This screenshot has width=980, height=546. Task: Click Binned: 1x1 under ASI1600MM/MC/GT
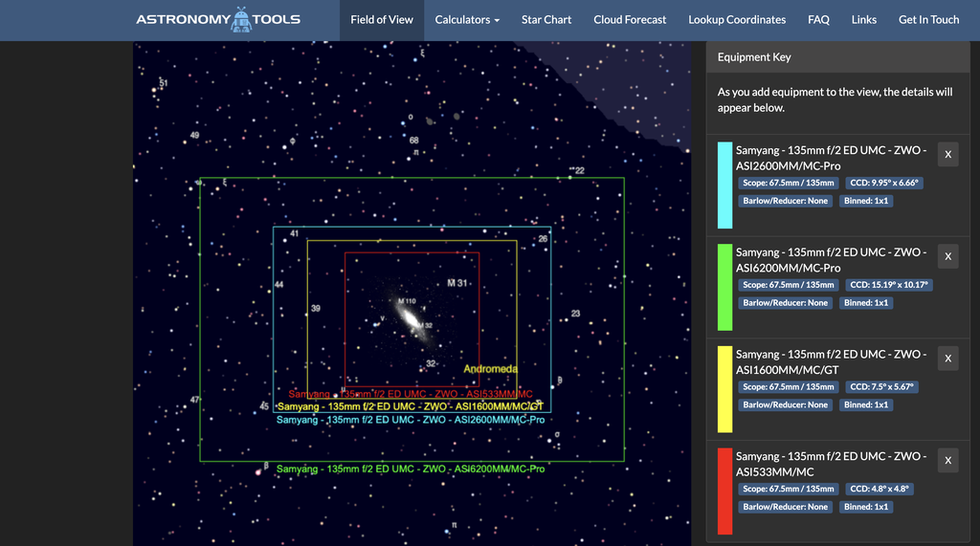pyautogui.click(x=865, y=404)
